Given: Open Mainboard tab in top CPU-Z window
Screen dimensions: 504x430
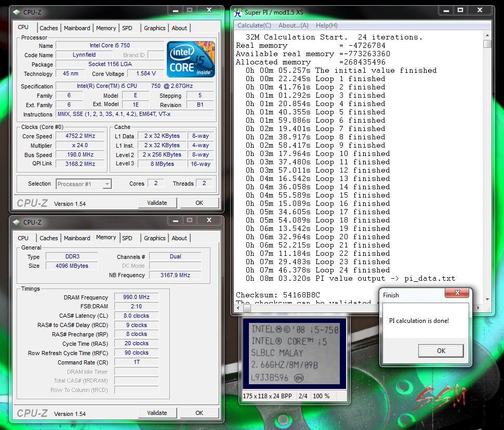Looking at the screenshot, I should [x=77, y=28].
